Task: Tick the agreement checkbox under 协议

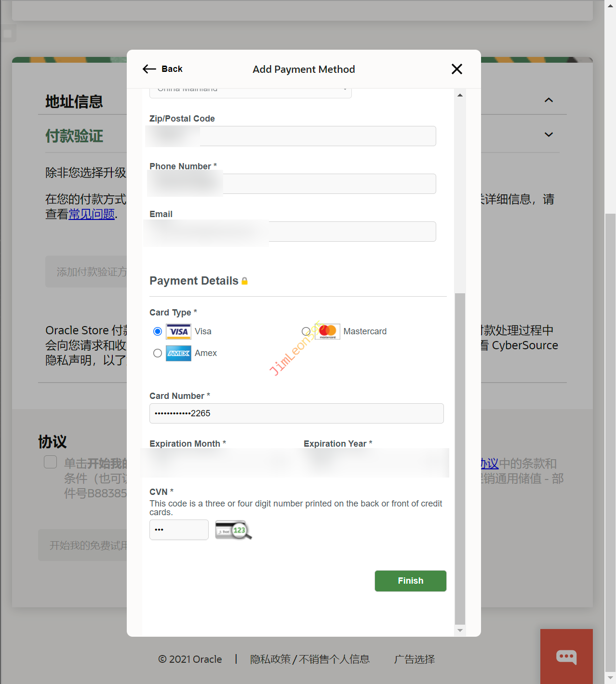Action: (x=51, y=462)
